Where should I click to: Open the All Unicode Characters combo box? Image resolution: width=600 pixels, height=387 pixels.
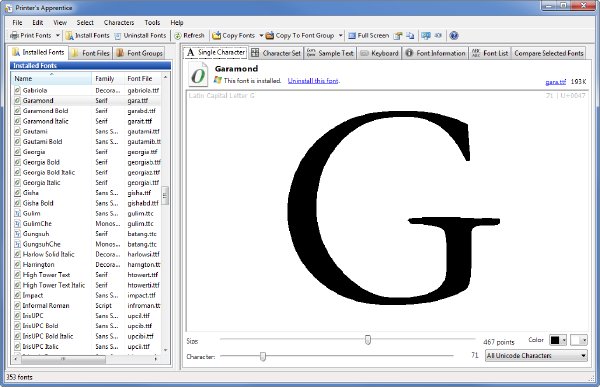coord(536,356)
